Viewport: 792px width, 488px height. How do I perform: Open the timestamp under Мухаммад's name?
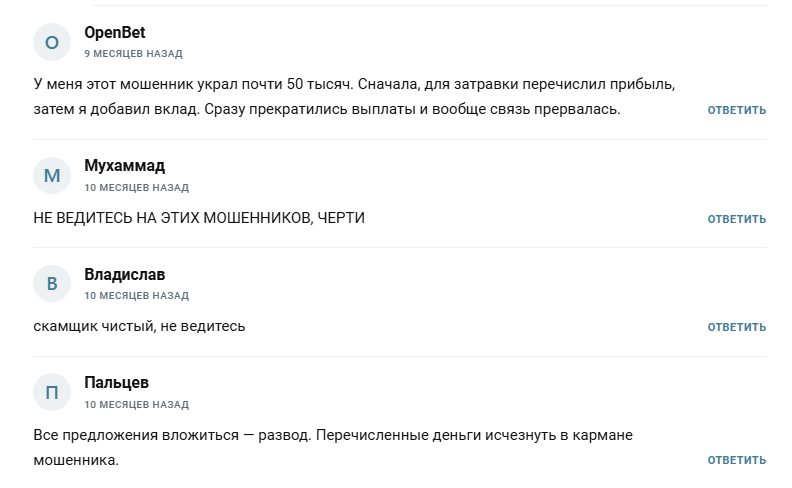tap(136, 187)
